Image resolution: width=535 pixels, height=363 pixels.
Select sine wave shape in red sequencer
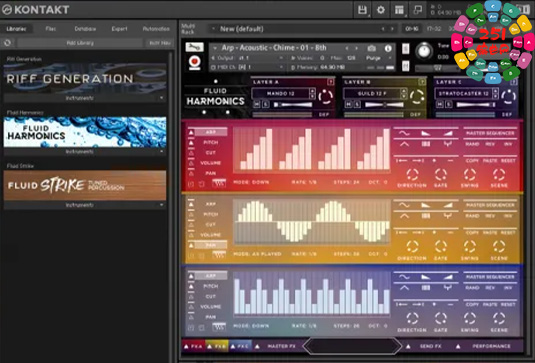tap(404, 133)
